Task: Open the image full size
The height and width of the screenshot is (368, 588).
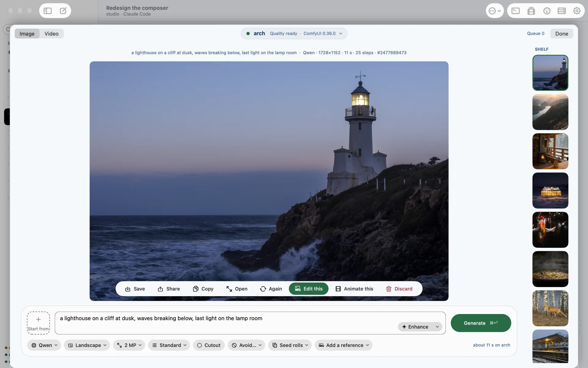Action: pos(237,289)
